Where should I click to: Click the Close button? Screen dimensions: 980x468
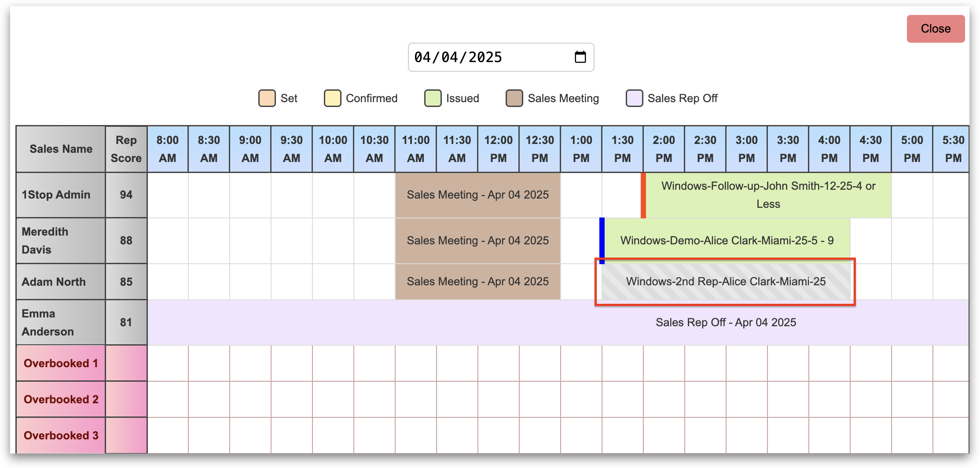pyautogui.click(x=935, y=29)
